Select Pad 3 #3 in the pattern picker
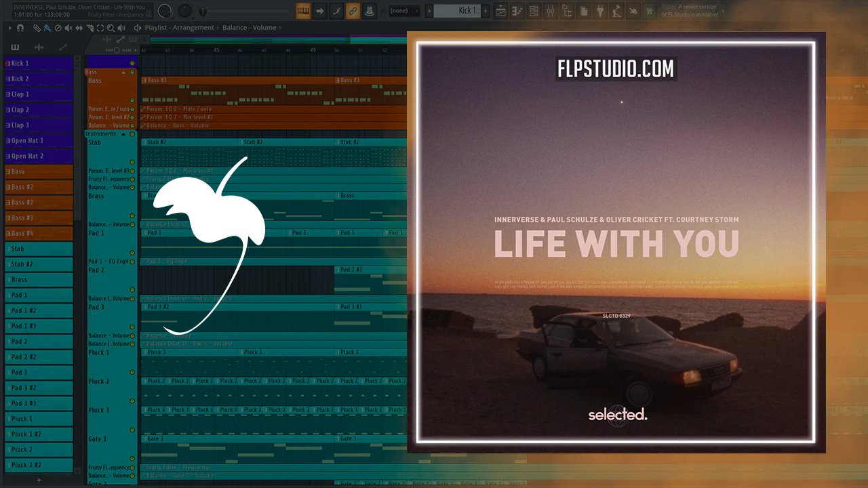Screen dimensions: 868x488 [39, 403]
